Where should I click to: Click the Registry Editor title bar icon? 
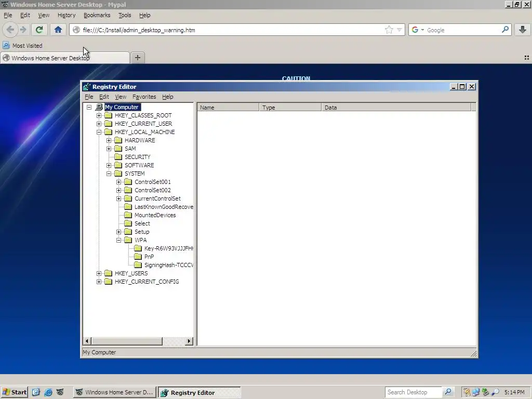click(x=87, y=87)
